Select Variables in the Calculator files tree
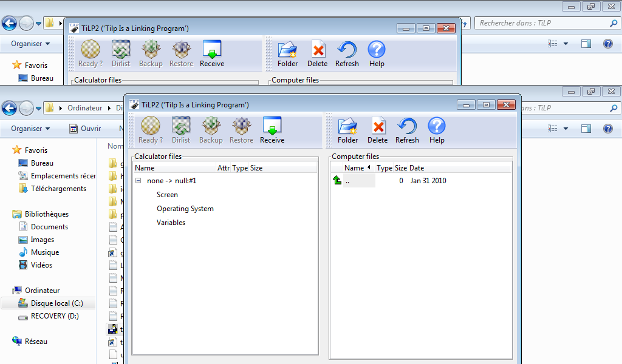This screenshot has height=364, width=622. [x=171, y=223]
